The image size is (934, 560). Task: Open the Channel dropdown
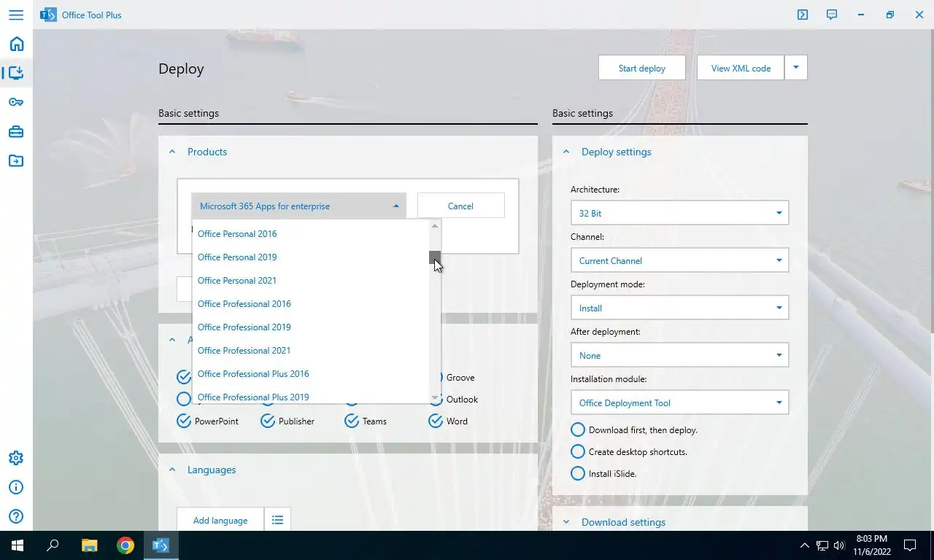679,260
